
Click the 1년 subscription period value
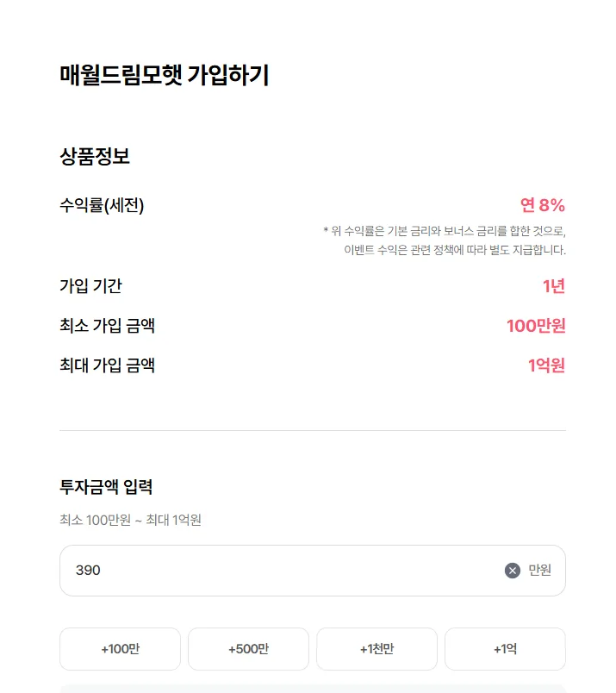tap(554, 286)
